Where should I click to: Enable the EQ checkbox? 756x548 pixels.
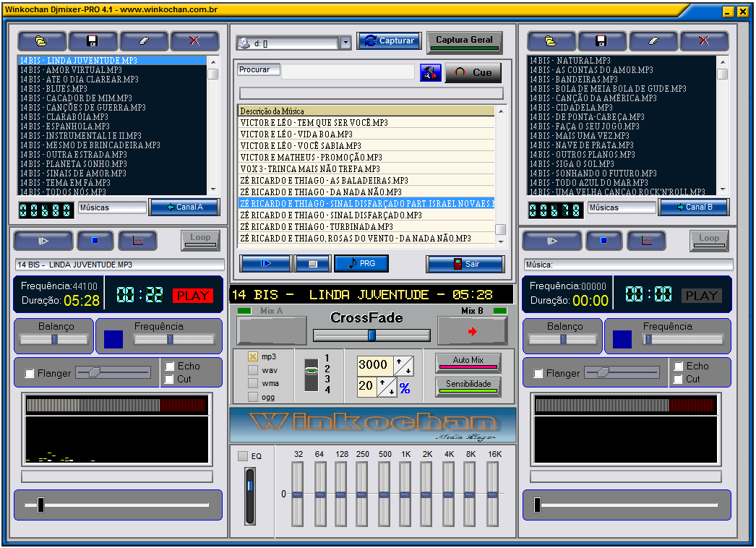point(243,456)
